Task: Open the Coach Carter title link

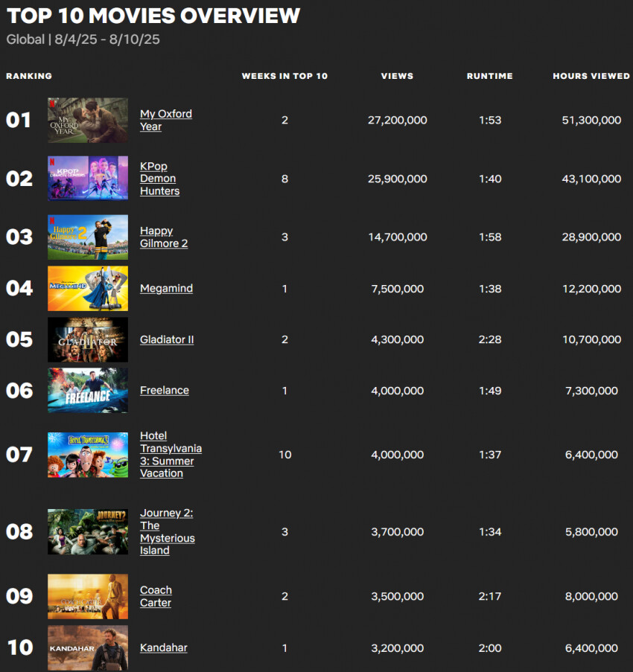Action: (156, 596)
